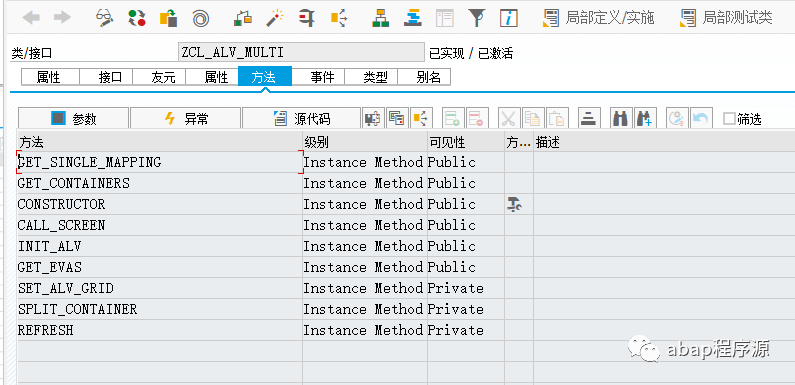This screenshot has width=795, height=385.
Task: Open the first 属性 tab
Action: [49, 78]
